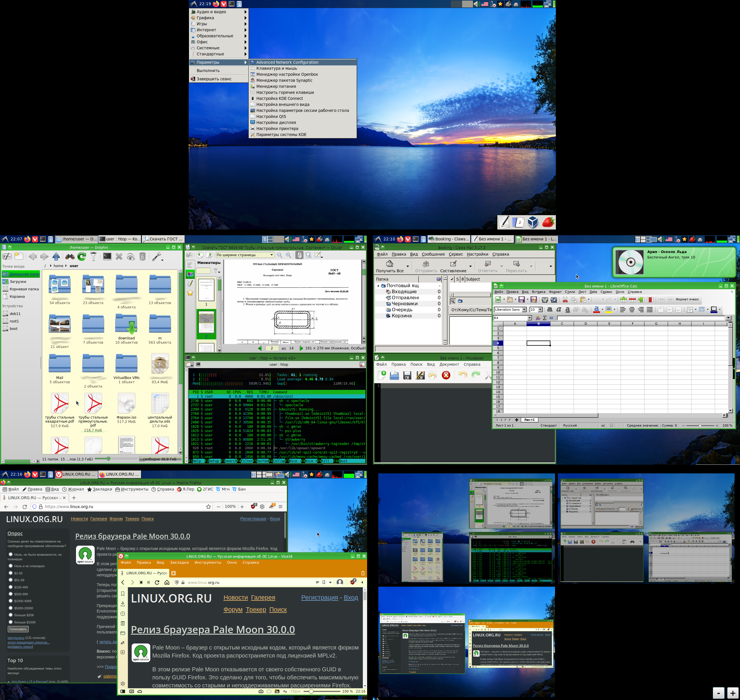Toggle the Bold button in Calc formatting bar
The width and height of the screenshot is (740, 700).
click(x=549, y=310)
